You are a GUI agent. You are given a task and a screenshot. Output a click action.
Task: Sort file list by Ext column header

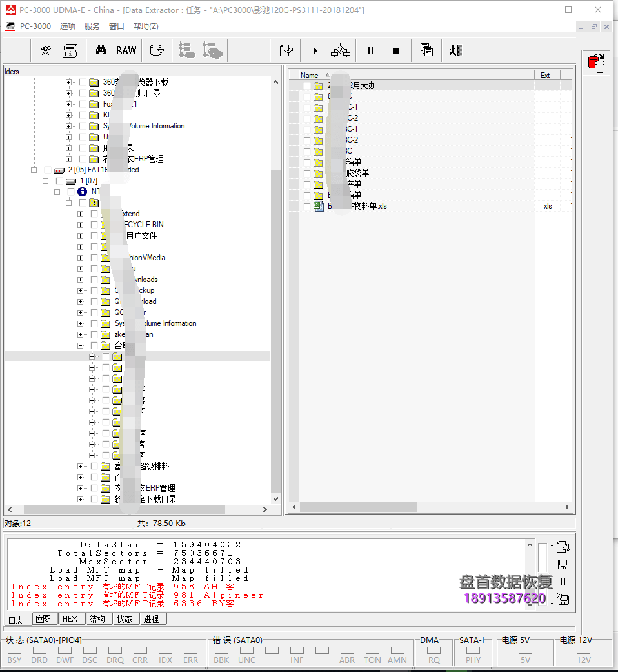coord(547,75)
